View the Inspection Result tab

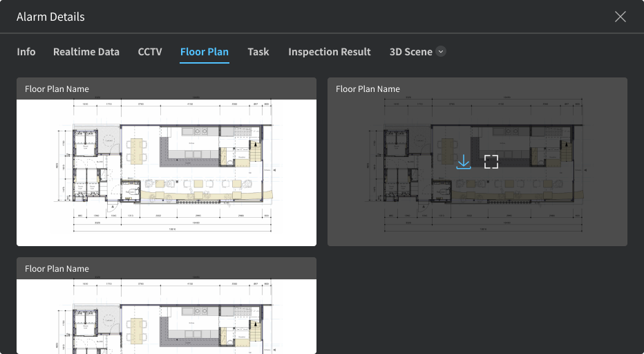point(330,52)
